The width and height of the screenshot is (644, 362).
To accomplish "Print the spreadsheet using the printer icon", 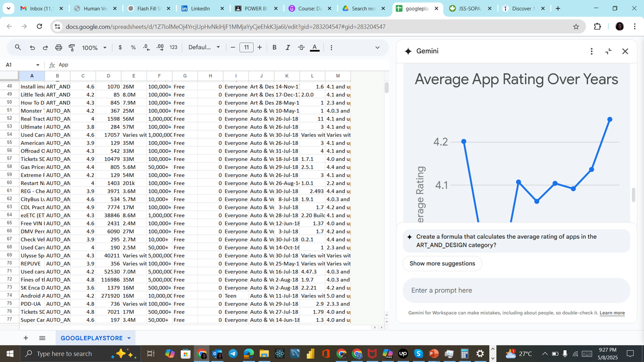I will (x=58, y=48).
